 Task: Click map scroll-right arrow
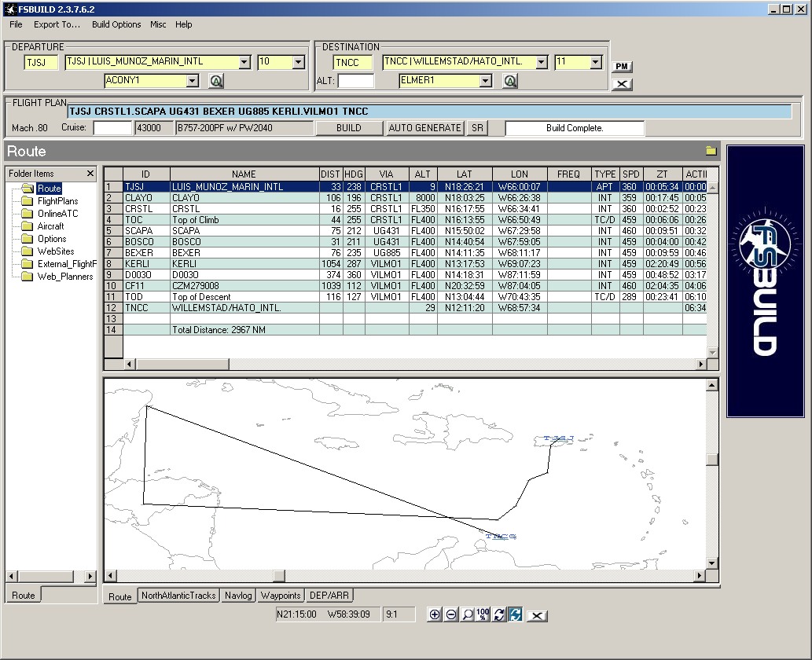point(700,576)
